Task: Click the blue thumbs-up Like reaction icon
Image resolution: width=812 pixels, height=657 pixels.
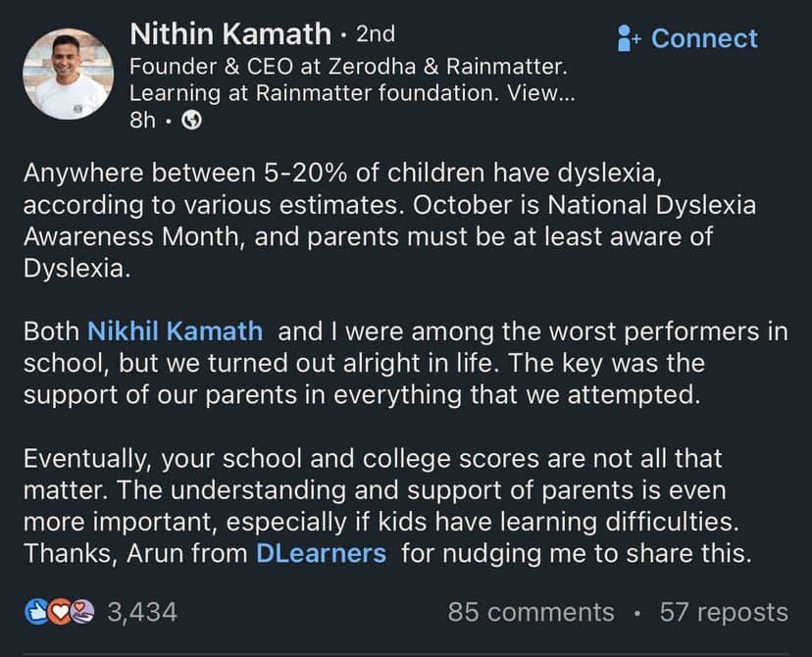Action: click(x=34, y=613)
